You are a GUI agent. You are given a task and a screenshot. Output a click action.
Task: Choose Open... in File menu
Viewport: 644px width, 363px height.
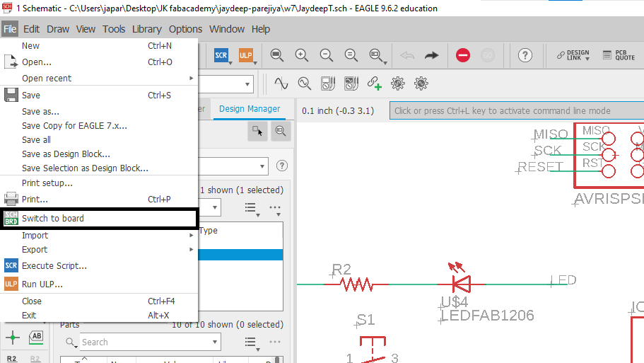point(99,62)
